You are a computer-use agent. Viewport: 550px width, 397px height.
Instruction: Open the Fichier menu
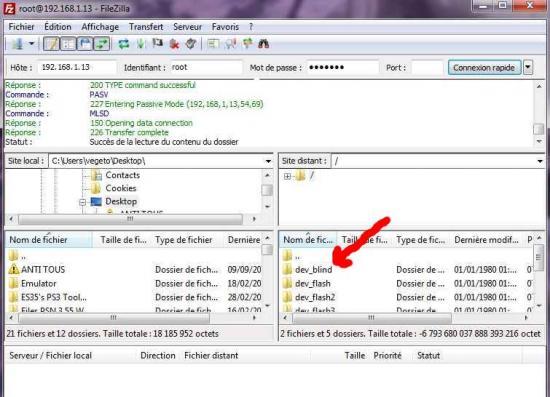tap(21, 27)
